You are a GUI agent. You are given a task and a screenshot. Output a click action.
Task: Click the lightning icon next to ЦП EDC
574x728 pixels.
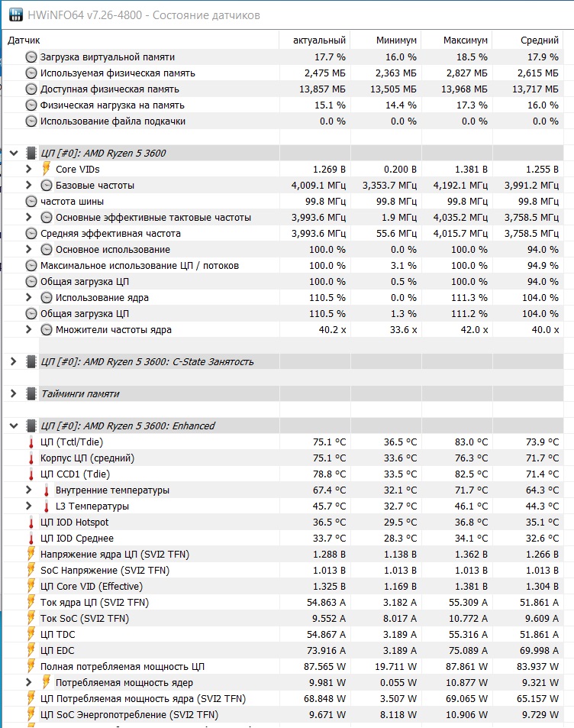pyautogui.click(x=31, y=650)
